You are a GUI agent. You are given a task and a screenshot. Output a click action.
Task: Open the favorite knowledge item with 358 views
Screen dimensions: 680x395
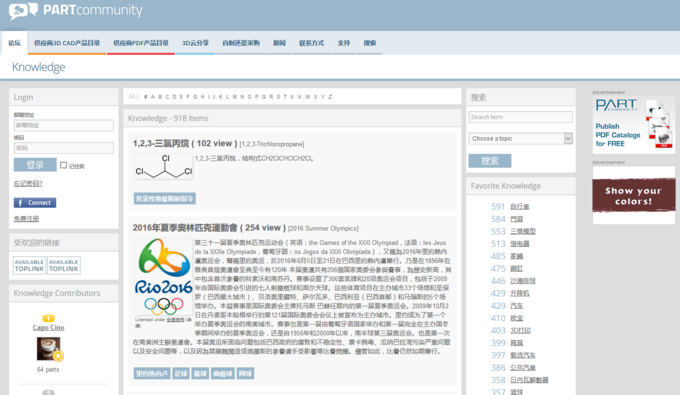[529, 380]
